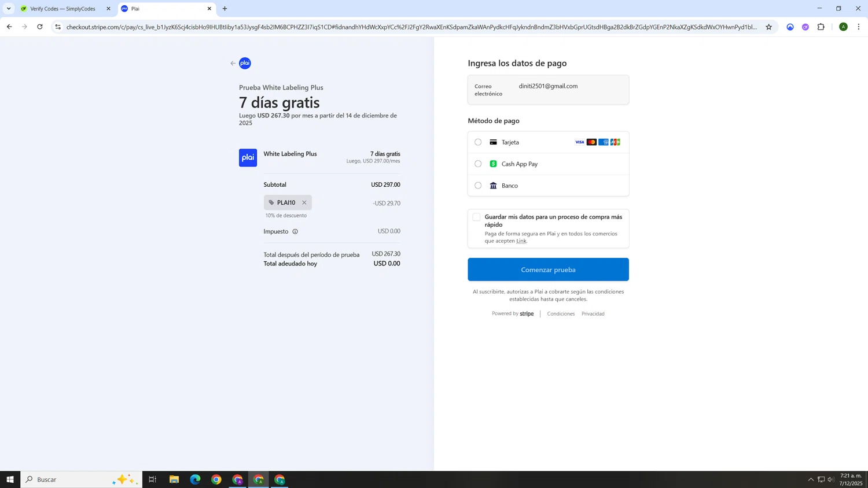Select the Tarjeta payment method
The height and width of the screenshot is (488, 868).
tap(478, 142)
